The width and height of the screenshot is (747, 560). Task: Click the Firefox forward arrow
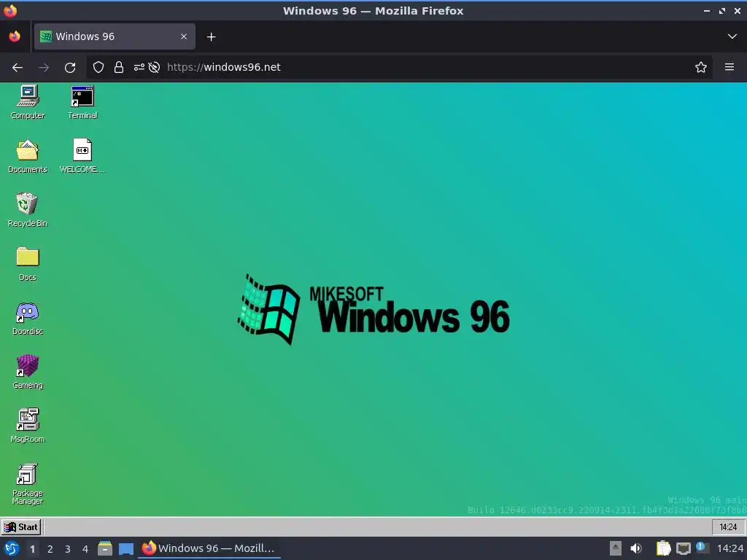tap(44, 68)
